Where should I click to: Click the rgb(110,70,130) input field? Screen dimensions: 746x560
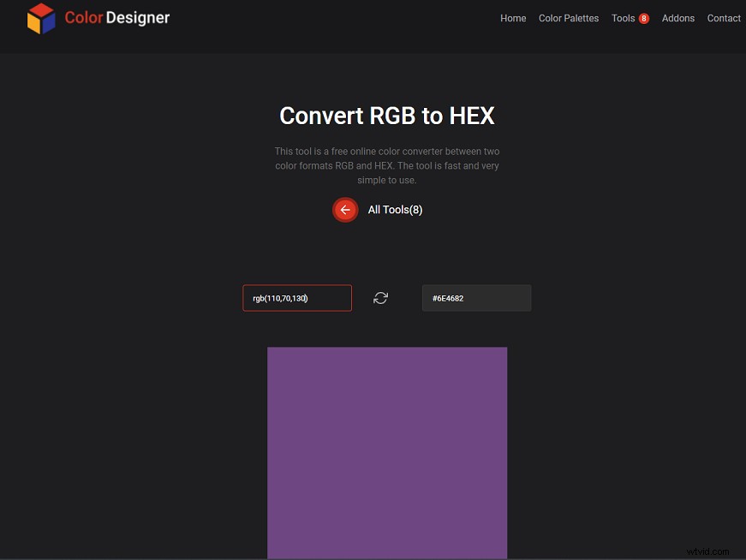pos(296,297)
